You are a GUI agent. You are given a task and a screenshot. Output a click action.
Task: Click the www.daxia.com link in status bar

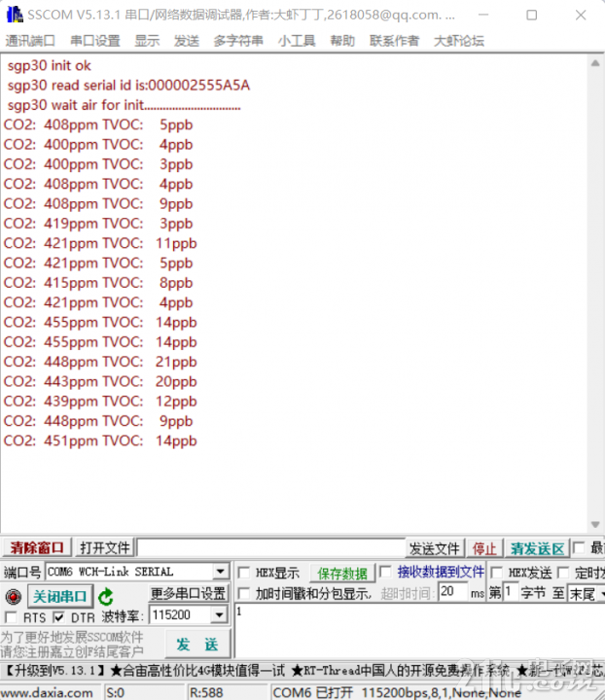click(47, 693)
